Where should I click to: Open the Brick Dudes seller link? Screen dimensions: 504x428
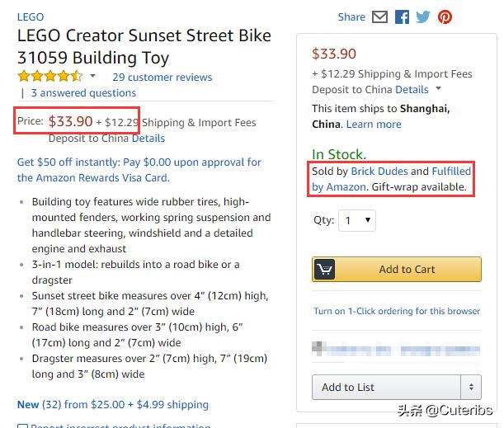(x=379, y=172)
